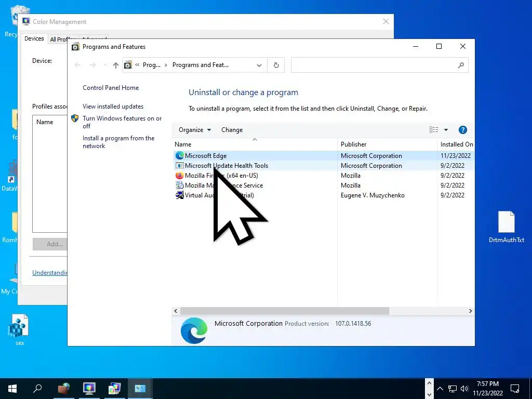Click the Microsoft Update Health Tools icon

coord(179,166)
